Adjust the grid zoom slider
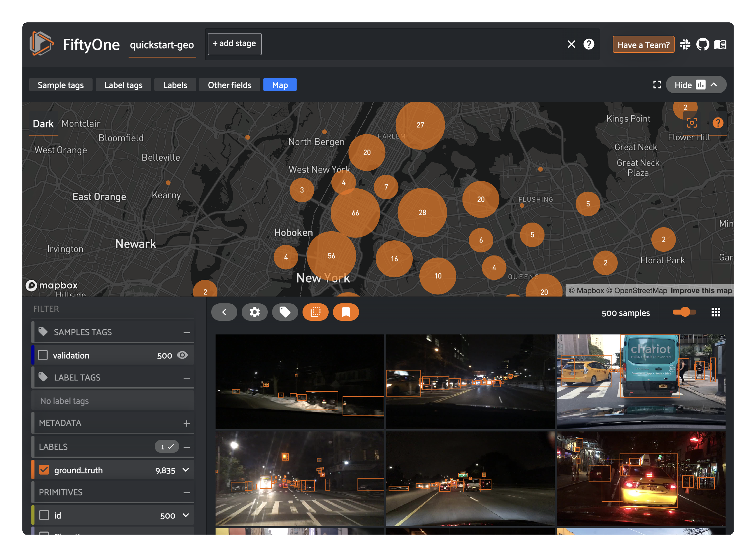Screen dimensions: 756x557 pyautogui.click(x=684, y=312)
